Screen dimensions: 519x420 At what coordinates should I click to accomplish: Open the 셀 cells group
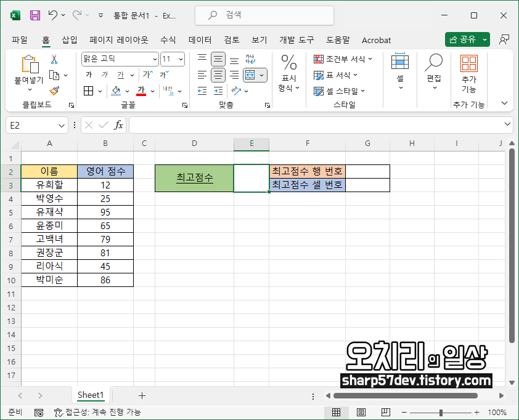coord(400,71)
